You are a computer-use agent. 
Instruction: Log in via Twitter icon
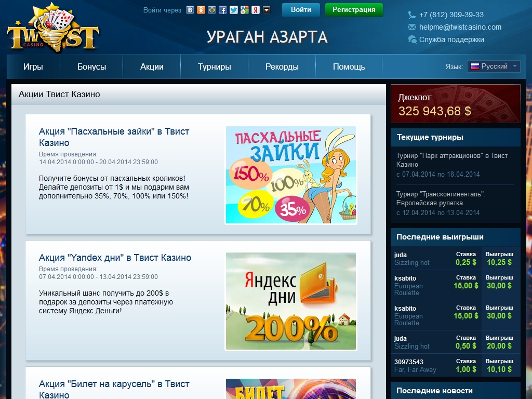234,10
